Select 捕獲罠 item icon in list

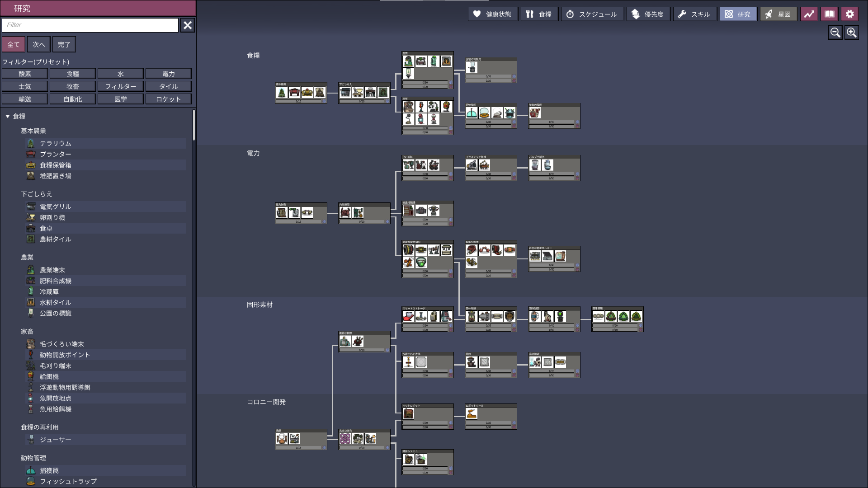pos(31,470)
